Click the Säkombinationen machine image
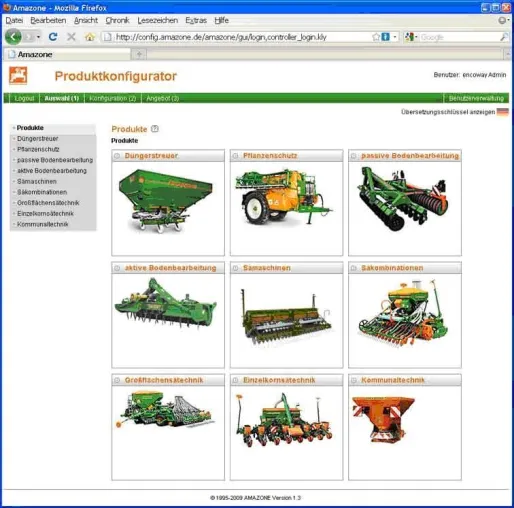Screen dimensions: 514x508 tap(403, 313)
